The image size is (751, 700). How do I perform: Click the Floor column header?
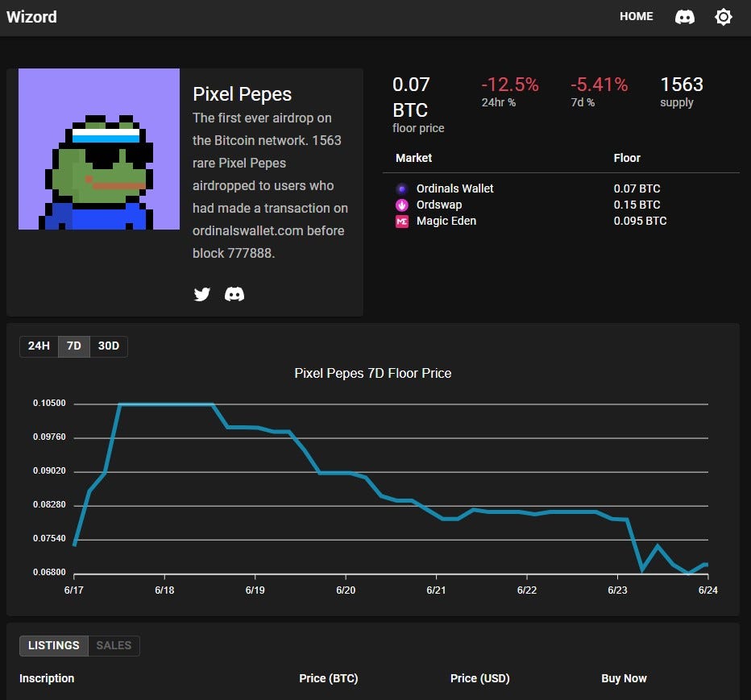click(627, 158)
